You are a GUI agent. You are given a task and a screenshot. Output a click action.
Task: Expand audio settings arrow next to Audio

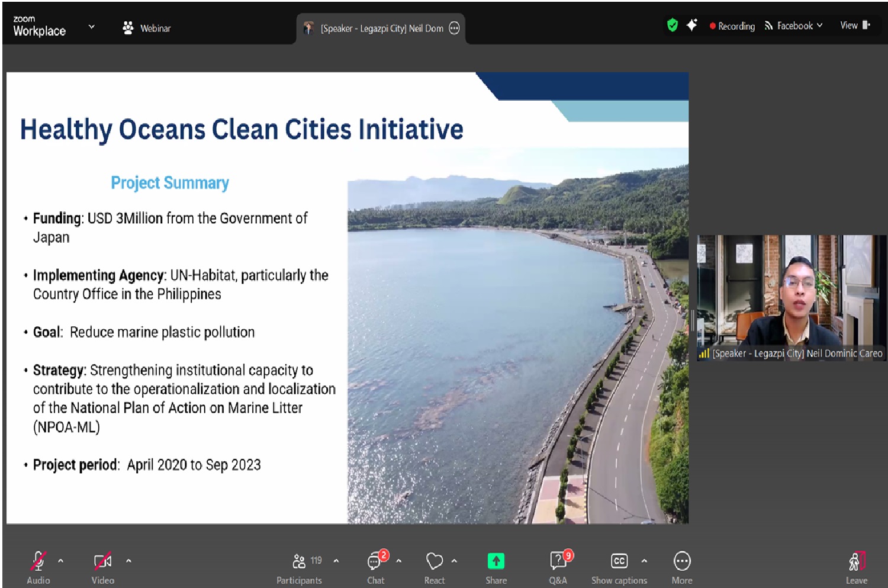(x=60, y=561)
